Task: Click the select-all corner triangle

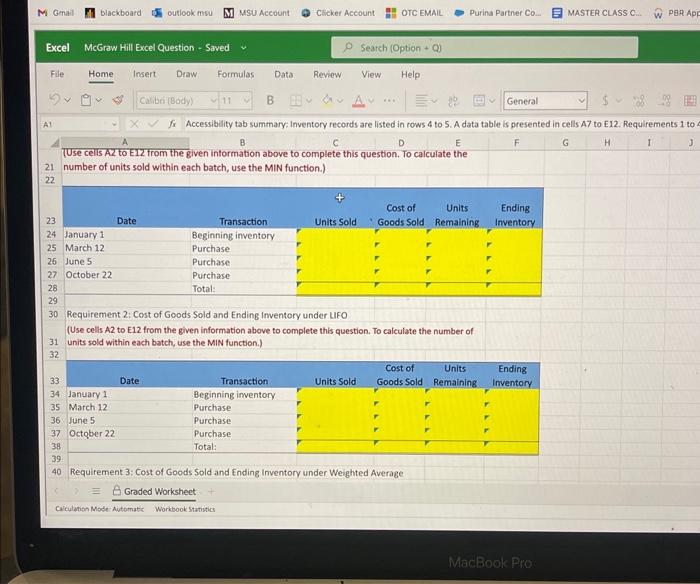Action: click(x=55, y=143)
